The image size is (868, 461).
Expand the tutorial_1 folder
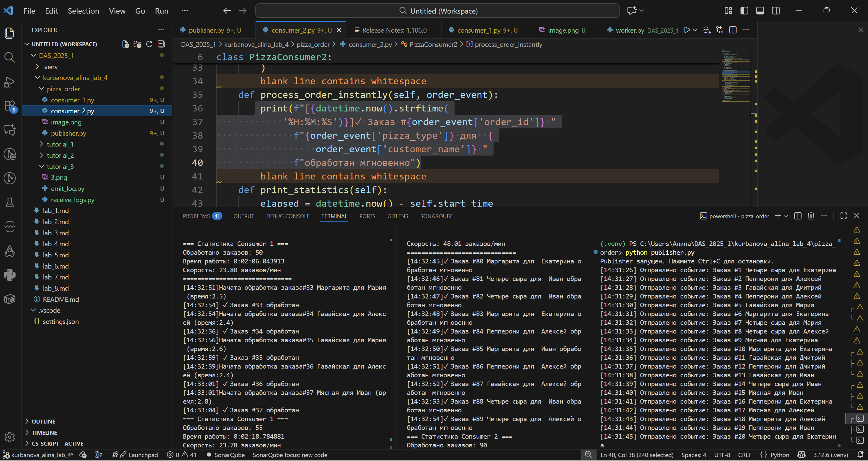[x=60, y=144]
